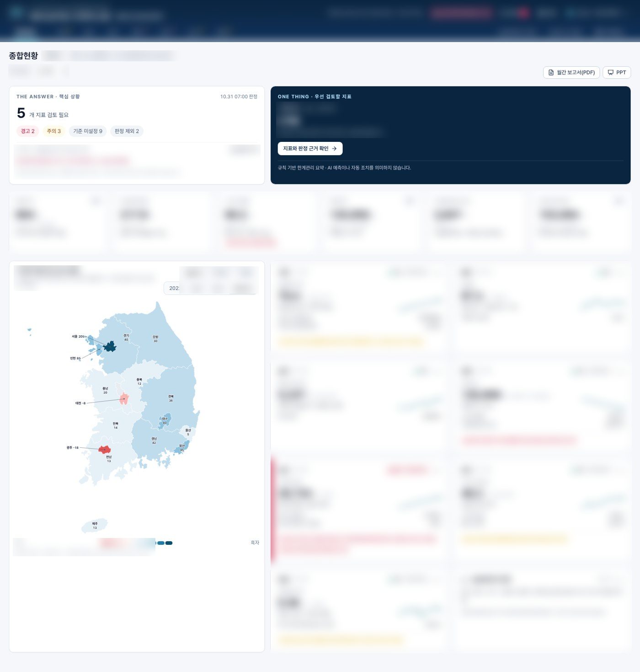Click the medium blue legend swatch
This screenshot has height=672, width=640.
pos(160,543)
